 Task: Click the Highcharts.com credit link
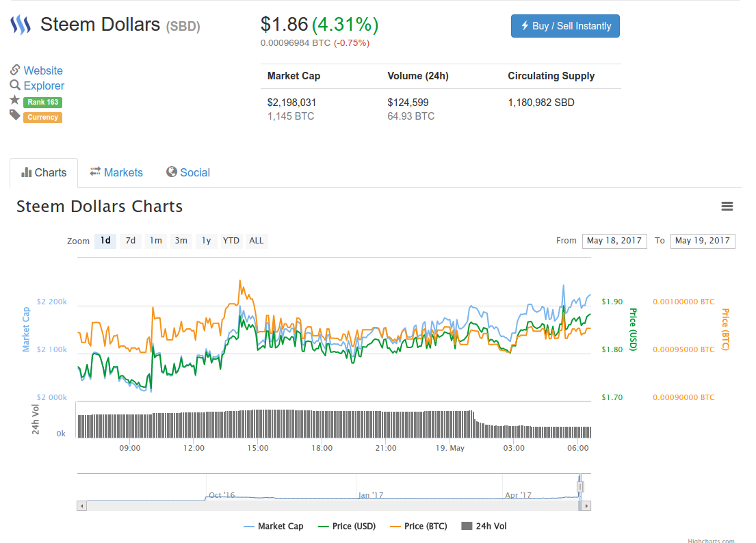[711, 540]
